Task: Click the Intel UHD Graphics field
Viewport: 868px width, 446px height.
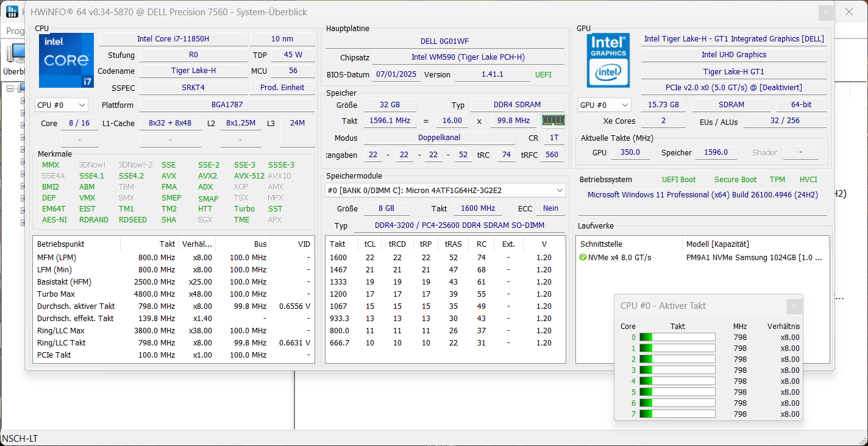Action: coord(734,55)
